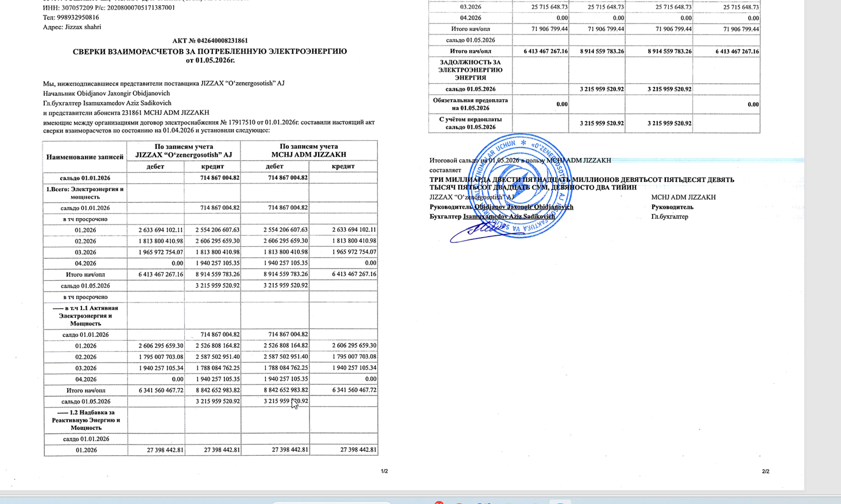Click row label 1.Всего: Электроэнергия и мощность

tap(85, 193)
